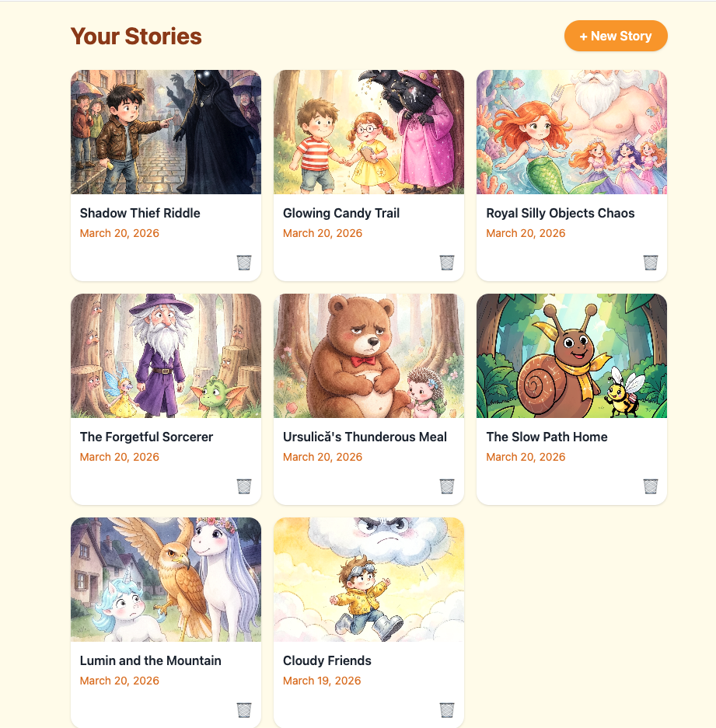Screen dimensions: 716x728
Task: Open the wizard illustration for The Forgetful Sorcerer
Action: tap(166, 355)
